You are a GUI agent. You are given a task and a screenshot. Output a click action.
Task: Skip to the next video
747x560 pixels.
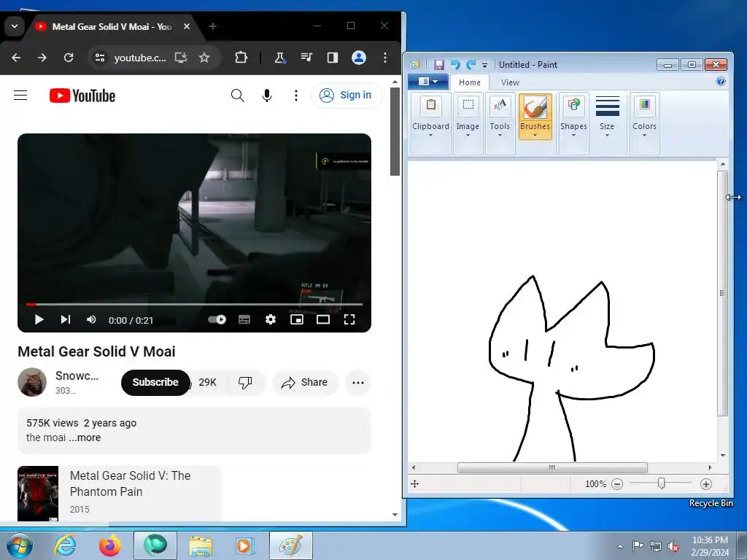(66, 319)
